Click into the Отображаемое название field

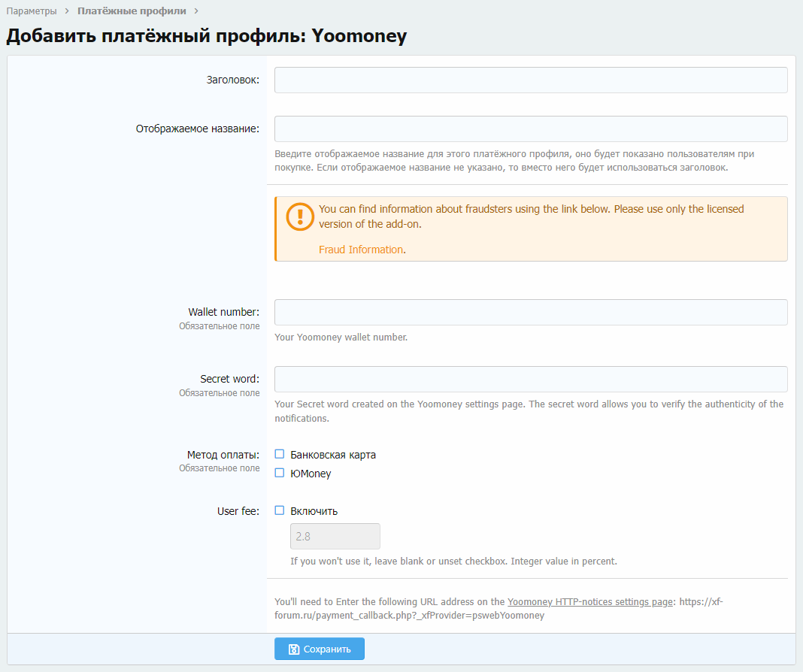click(531, 129)
